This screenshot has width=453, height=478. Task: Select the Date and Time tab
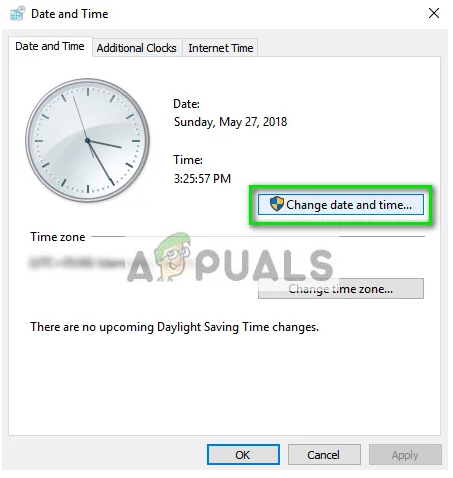point(50,47)
